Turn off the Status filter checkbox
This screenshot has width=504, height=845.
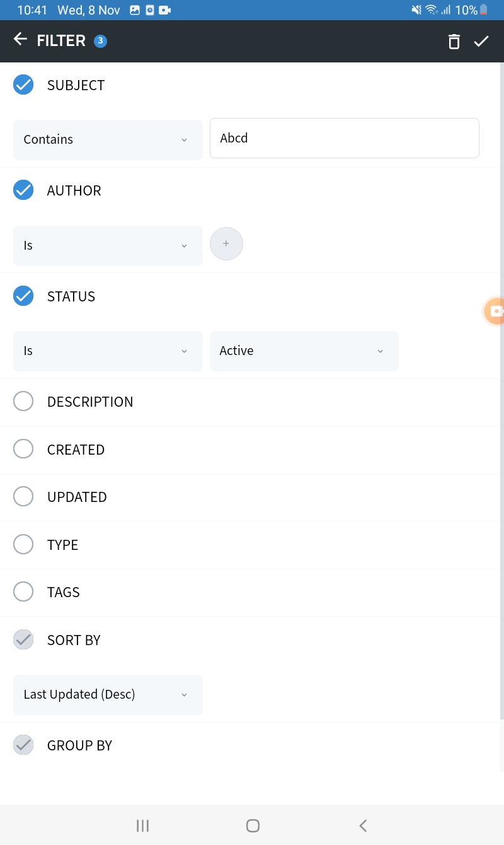point(23,296)
